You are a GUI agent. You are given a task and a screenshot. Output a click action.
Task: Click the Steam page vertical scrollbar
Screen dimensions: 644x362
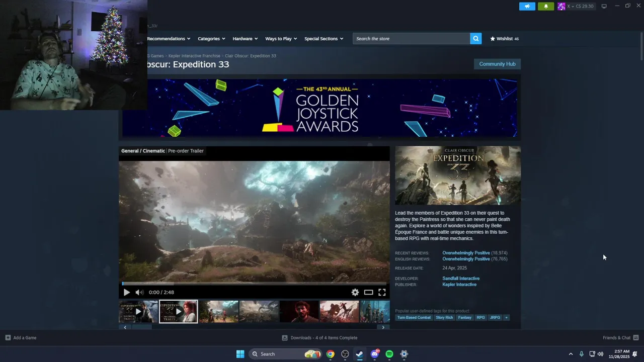pyautogui.click(x=641, y=47)
